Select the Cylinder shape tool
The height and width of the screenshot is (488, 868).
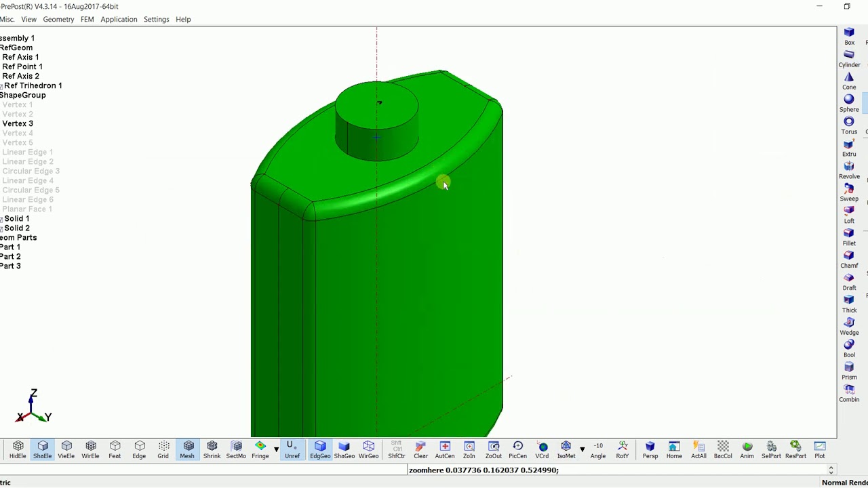pos(849,59)
